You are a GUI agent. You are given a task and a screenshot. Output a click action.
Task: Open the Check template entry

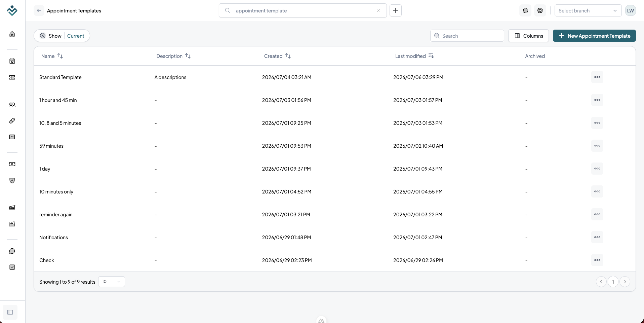point(47,260)
